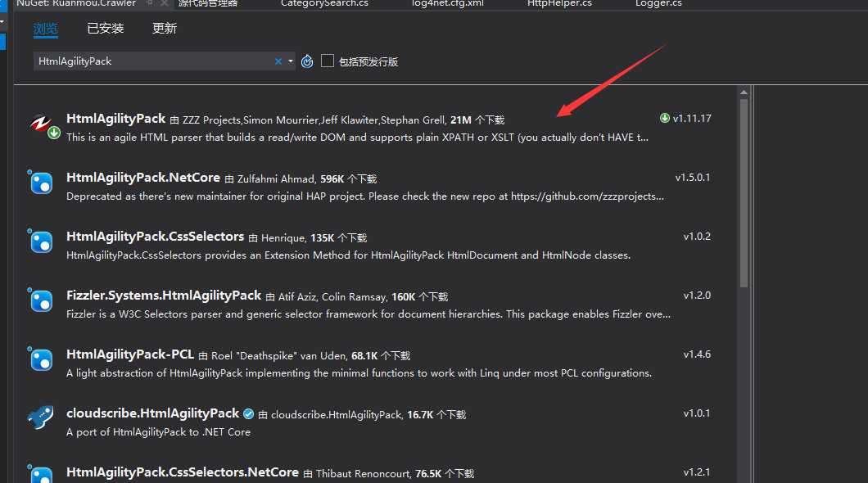Switch to the 更新 tab

pos(165,28)
